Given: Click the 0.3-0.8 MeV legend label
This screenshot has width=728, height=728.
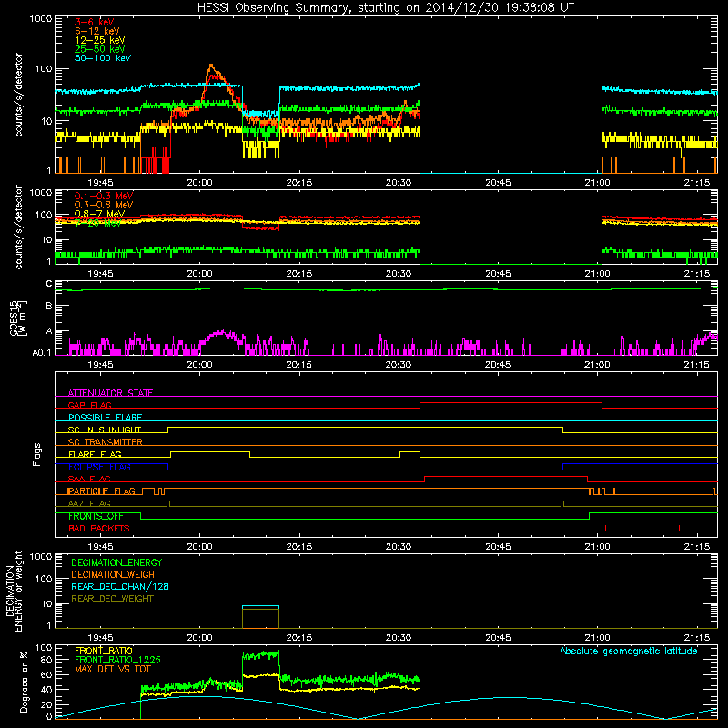Looking at the screenshot, I should coord(104,205).
